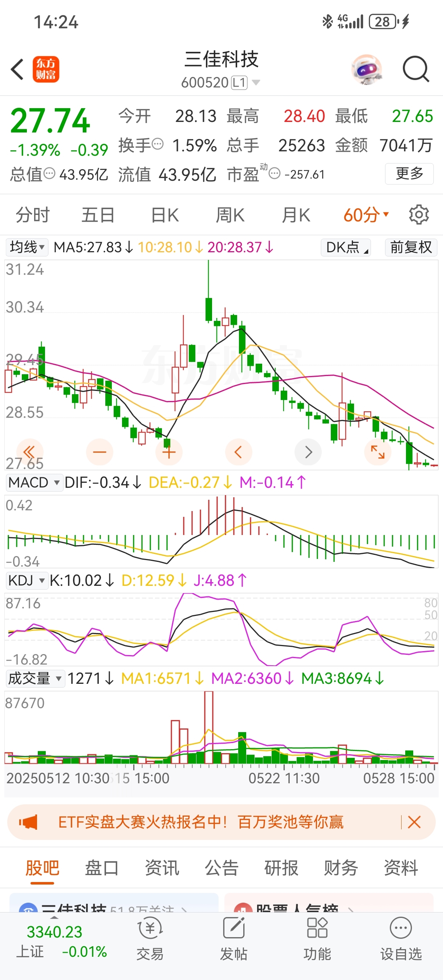Viewport: 443px width, 980px height.
Task: Expand chart to fullscreen icon
Action: click(x=378, y=452)
